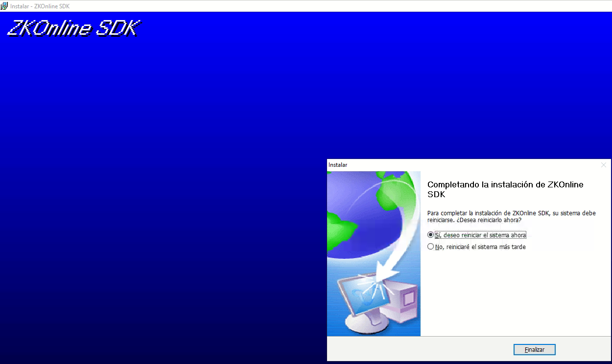Click the paragraph about restarting the system
This screenshot has height=364, width=612.
click(512, 217)
